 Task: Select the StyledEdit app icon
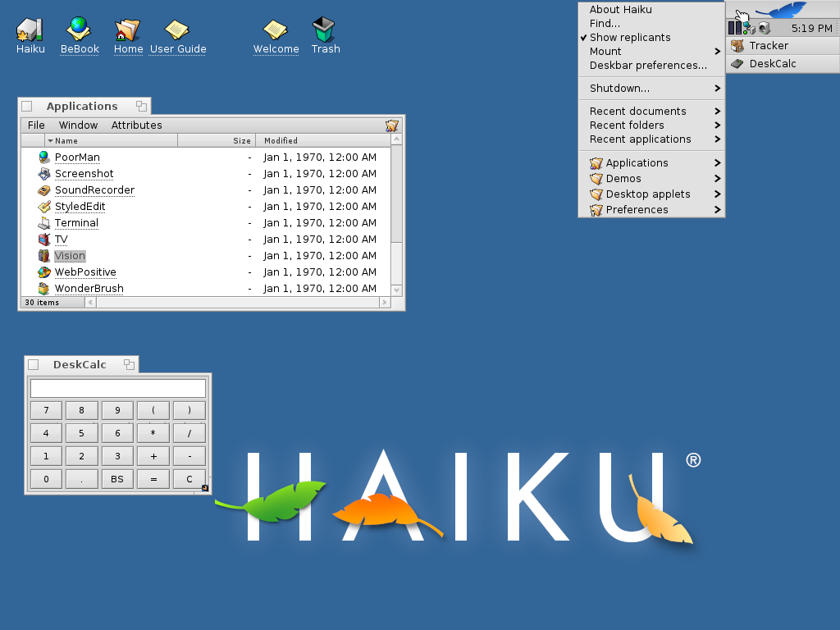44,206
